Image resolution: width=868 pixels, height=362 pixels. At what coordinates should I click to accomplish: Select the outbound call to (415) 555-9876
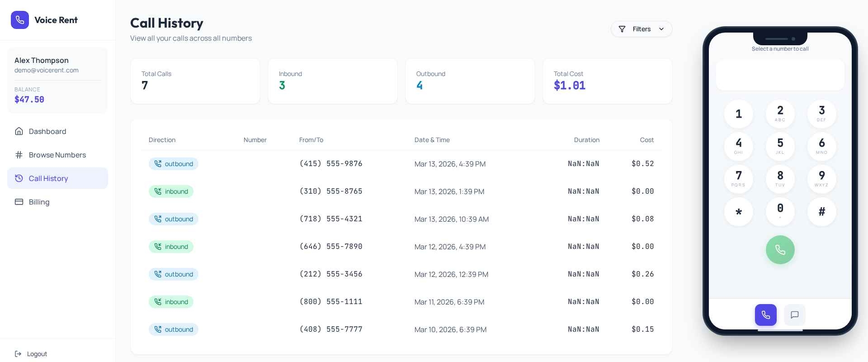tap(330, 164)
